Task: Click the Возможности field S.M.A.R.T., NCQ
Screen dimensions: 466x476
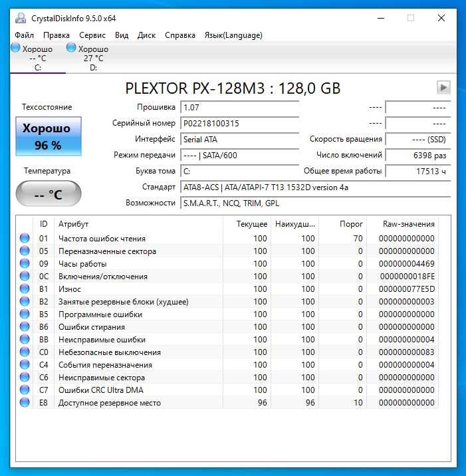Action: (x=315, y=203)
